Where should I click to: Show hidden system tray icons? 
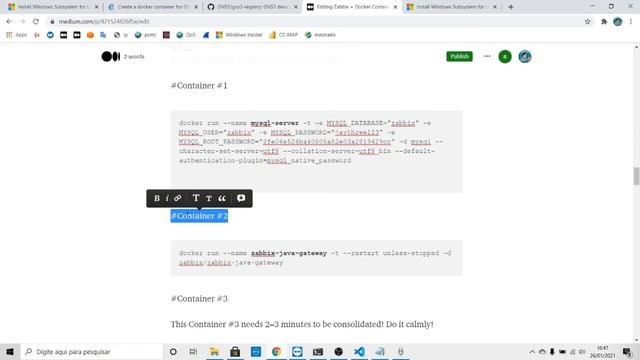click(x=532, y=352)
